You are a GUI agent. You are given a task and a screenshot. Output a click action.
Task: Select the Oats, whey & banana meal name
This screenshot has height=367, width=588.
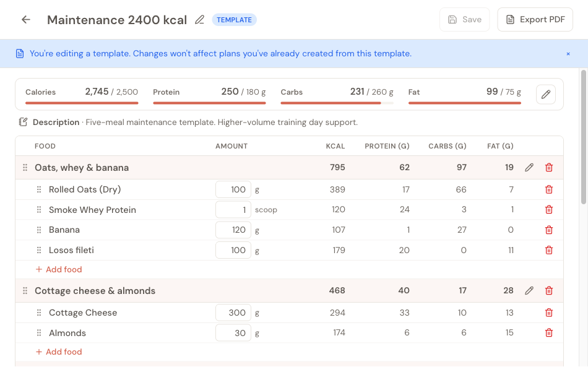82,168
